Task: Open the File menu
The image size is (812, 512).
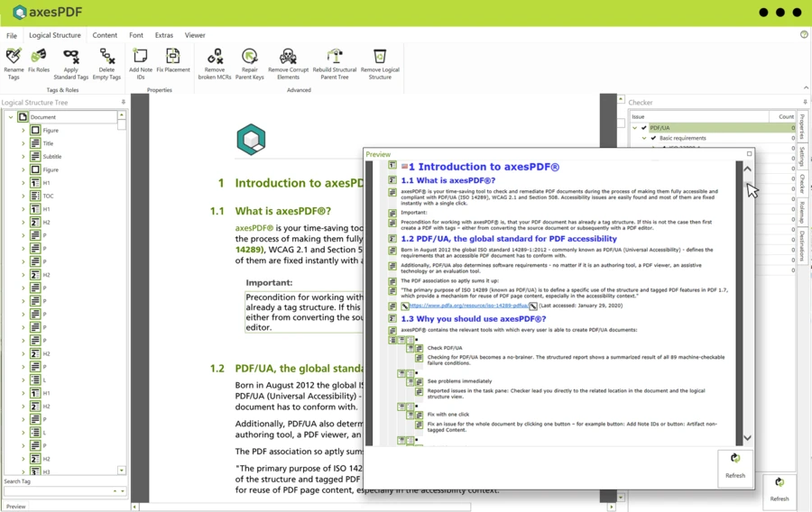Action: pyautogui.click(x=12, y=35)
